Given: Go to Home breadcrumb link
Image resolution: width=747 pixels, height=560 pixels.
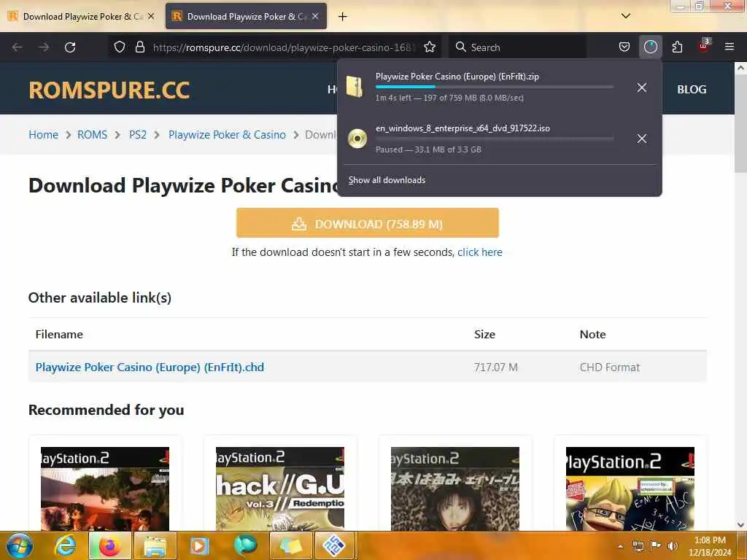Looking at the screenshot, I should [x=43, y=135].
